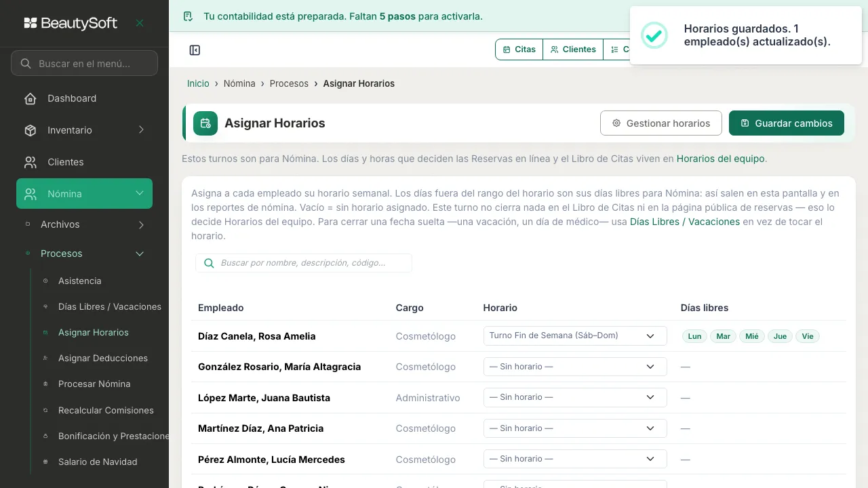This screenshot has height=488, width=868.
Task: Open schedule dropdown for López Marte, Juana Bautista
Action: [x=575, y=397]
